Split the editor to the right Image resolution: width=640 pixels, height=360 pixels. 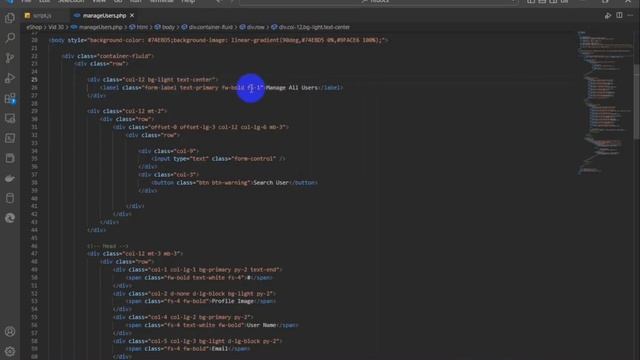(619, 16)
